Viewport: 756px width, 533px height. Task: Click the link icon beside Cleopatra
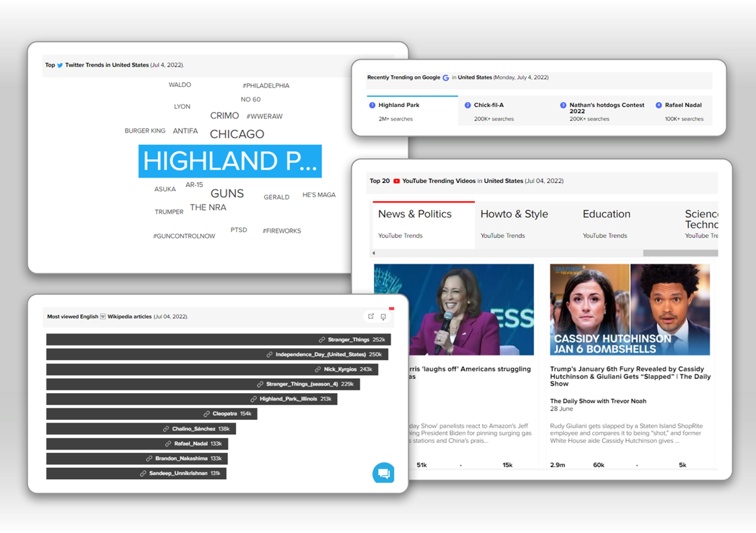pyautogui.click(x=207, y=414)
